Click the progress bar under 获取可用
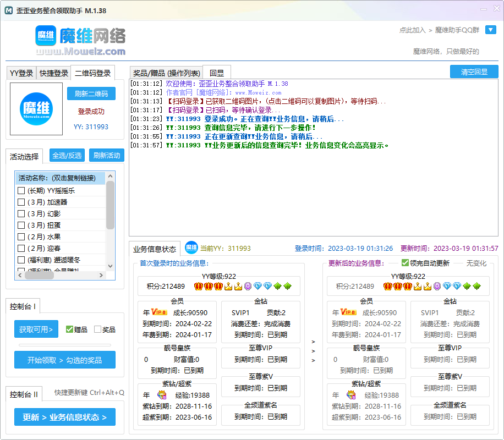This screenshot has height=440, width=504. click(x=64, y=345)
